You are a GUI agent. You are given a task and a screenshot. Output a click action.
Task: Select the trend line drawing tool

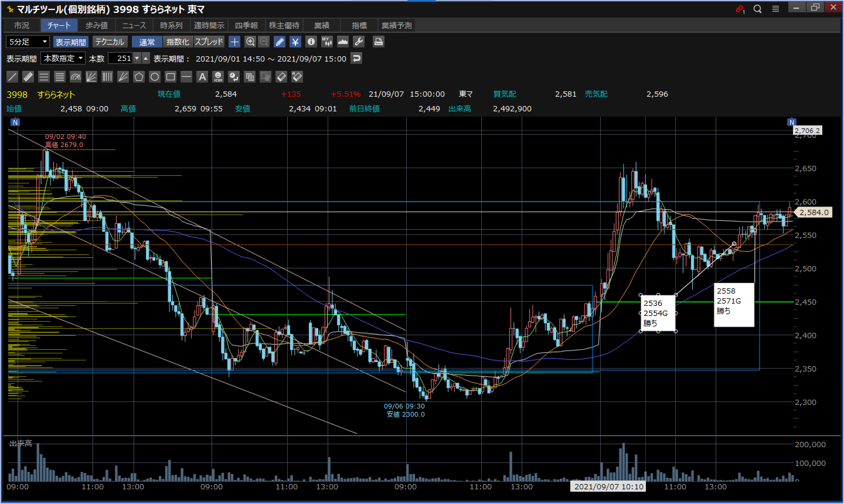tap(12, 77)
